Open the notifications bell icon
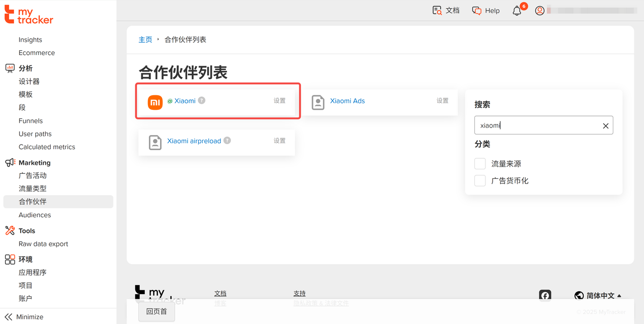Image resolution: width=644 pixels, height=324 pixels. (x=517, y=11)
